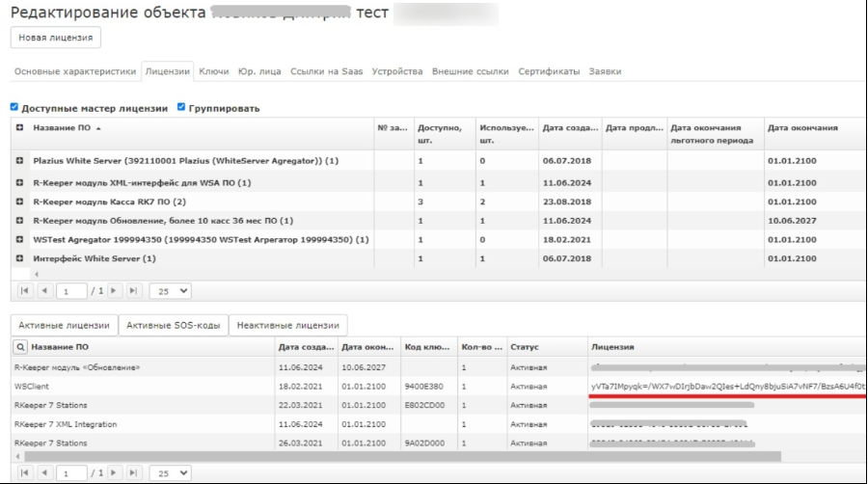Click the WSClient license string value
This screenshot has height=484, width=868.
coord(727,386)
